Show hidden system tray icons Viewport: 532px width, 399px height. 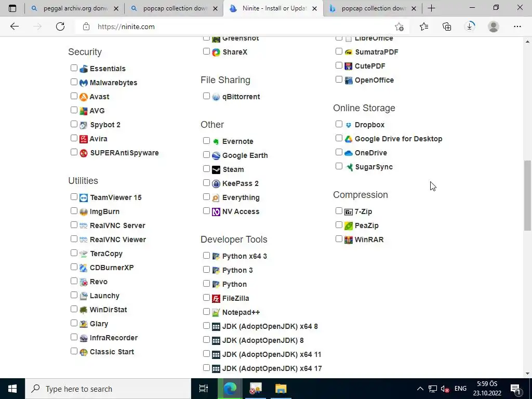420,389
